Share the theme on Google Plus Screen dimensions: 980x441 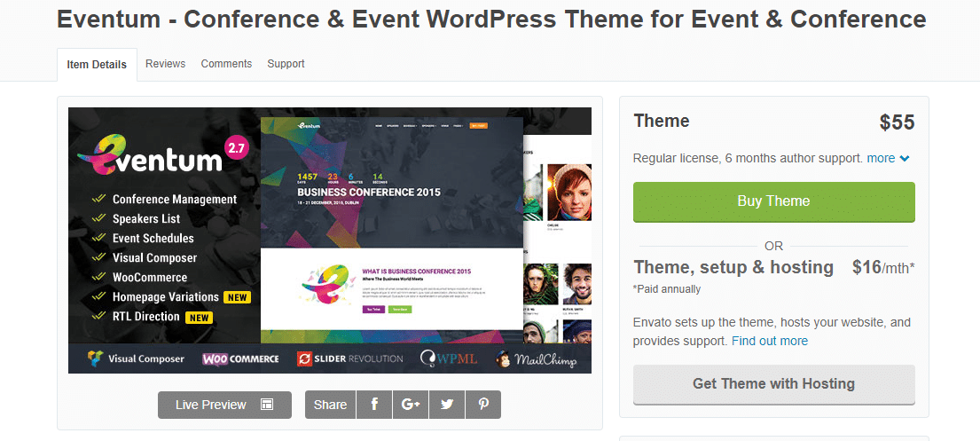point(411,405)
